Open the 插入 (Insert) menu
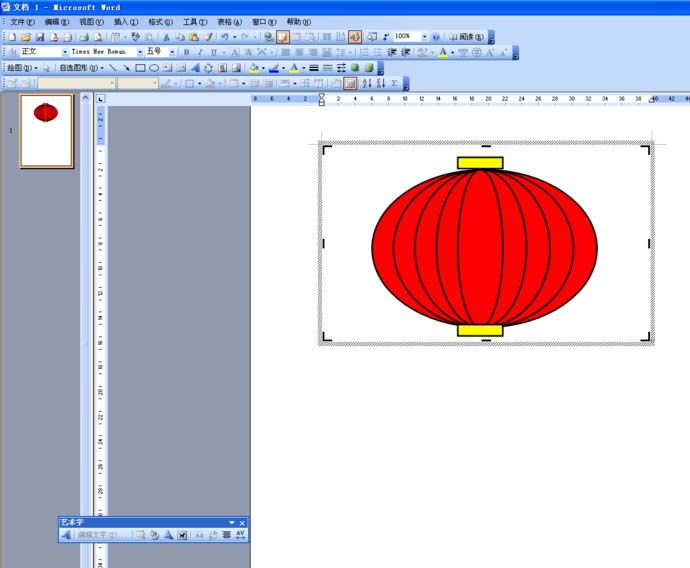 127,21
